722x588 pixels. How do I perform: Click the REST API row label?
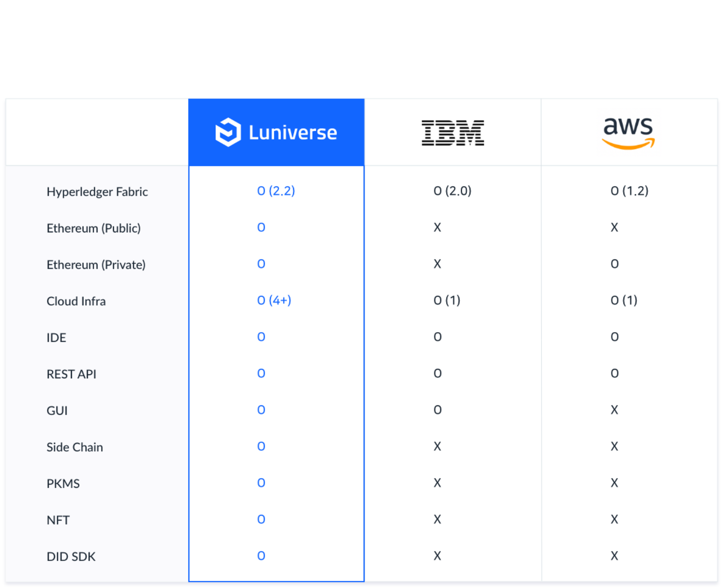(71, 374)
